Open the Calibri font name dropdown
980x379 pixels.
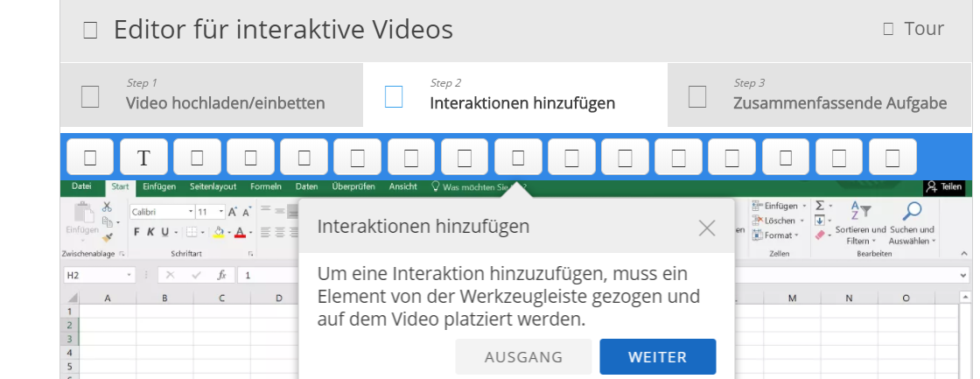tap(191, 212)
